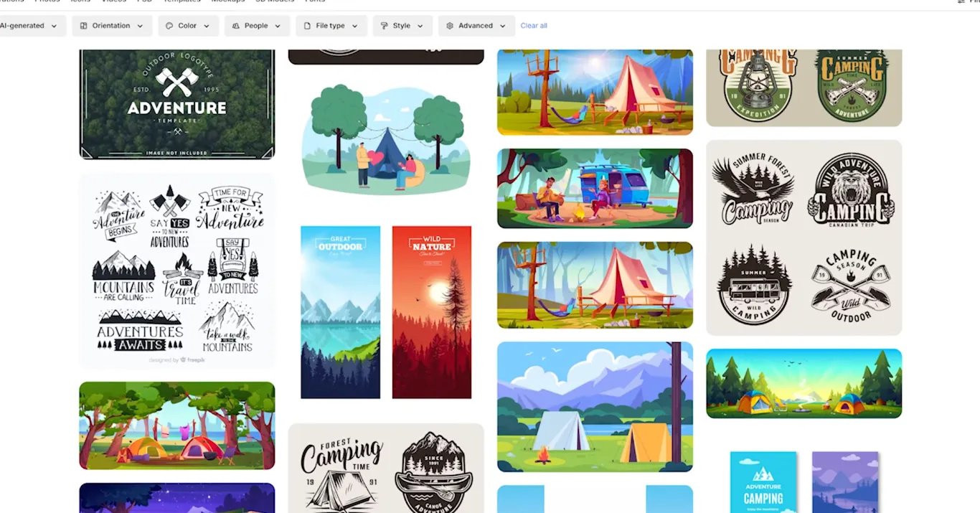Click the Clear all link
The image size is (980, 513).
click(534, 25)
